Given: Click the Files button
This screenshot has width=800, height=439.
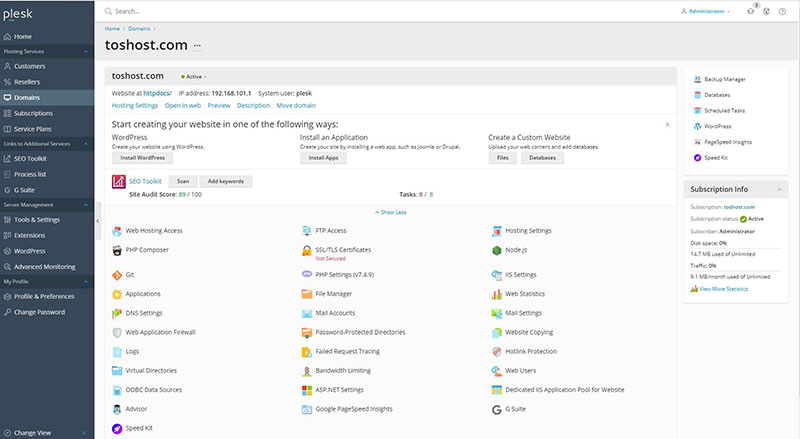Looking at the screenshot, I should click(x=503, y=158).
